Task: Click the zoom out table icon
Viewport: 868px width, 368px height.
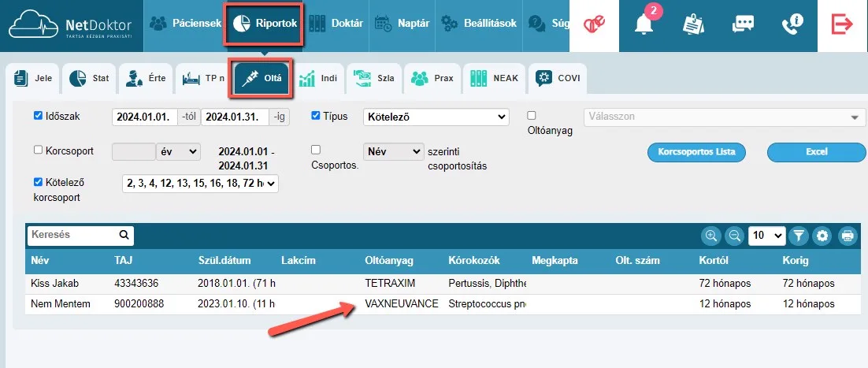Action: tap(735, 236)
